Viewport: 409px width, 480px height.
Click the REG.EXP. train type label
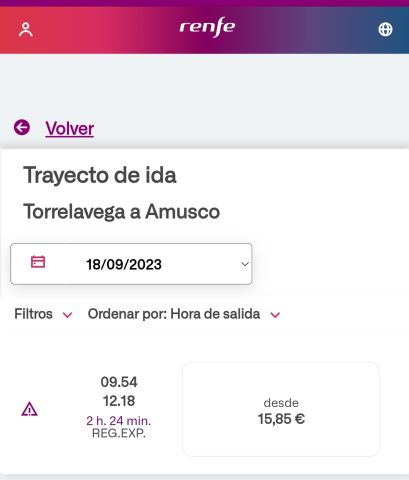[x=119, y=433]
